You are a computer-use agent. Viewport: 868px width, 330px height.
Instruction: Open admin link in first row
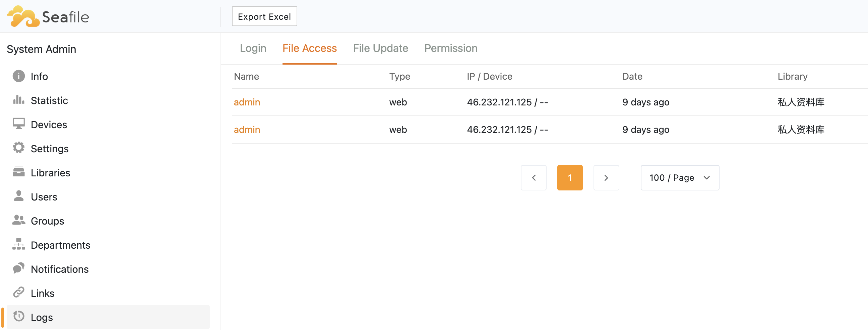point(247,102)
